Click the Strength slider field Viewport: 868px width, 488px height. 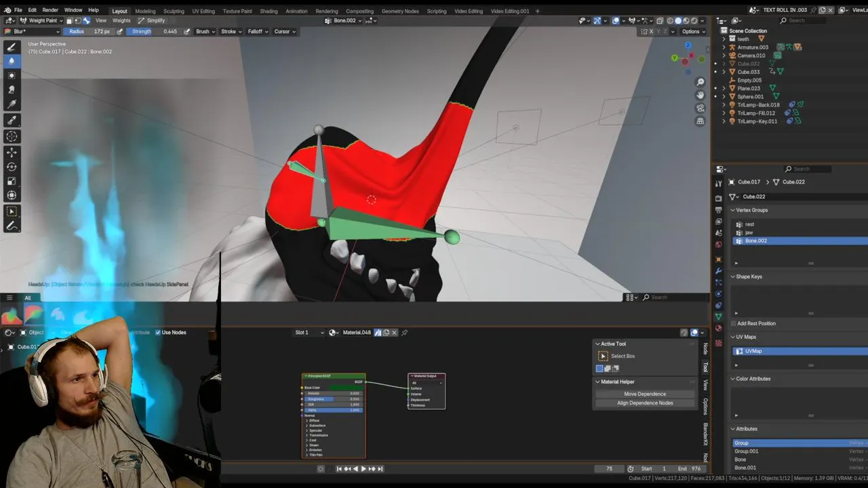click(x=155, y=31)
